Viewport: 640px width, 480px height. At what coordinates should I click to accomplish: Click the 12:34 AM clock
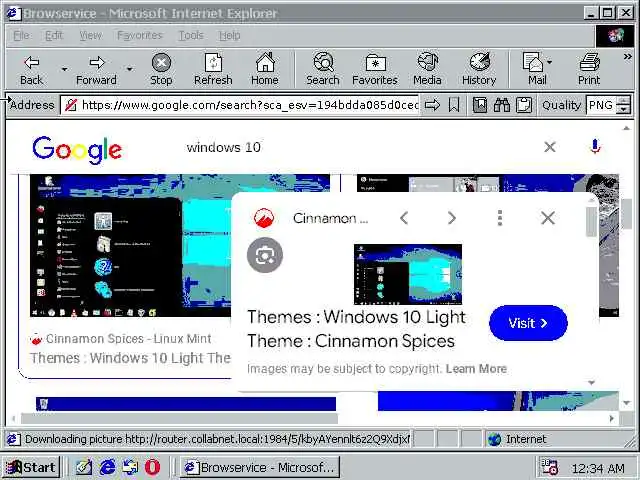pos(598,468)
